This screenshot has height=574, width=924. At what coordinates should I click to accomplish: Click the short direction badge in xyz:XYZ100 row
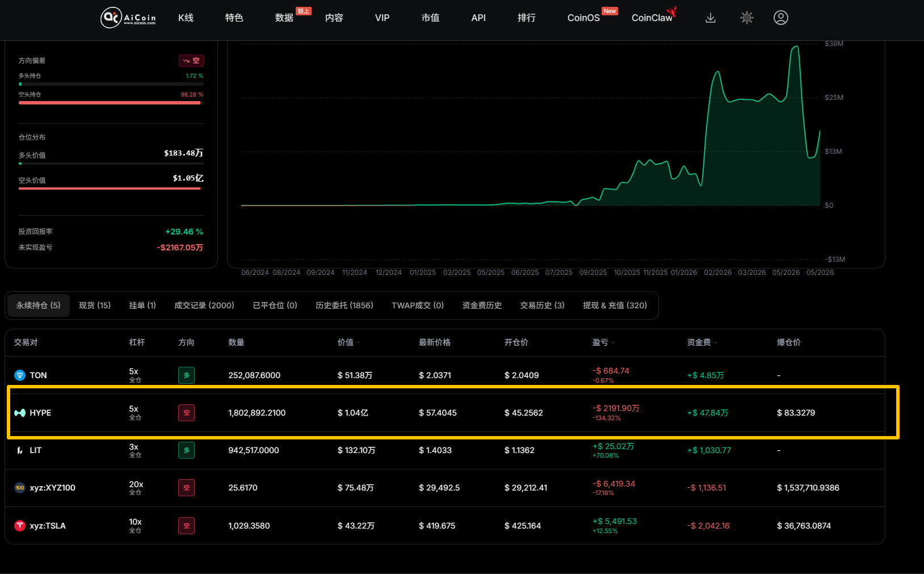(186, 488)
